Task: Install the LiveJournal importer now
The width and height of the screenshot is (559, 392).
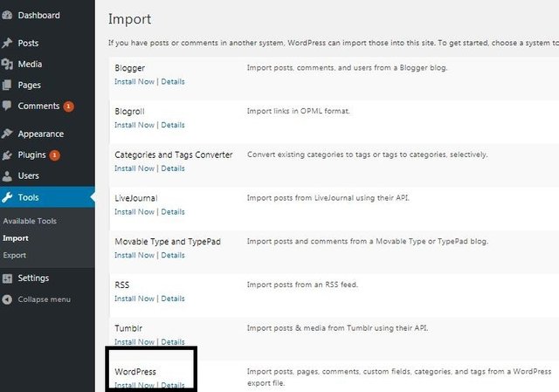Action: tap(135, 212)
